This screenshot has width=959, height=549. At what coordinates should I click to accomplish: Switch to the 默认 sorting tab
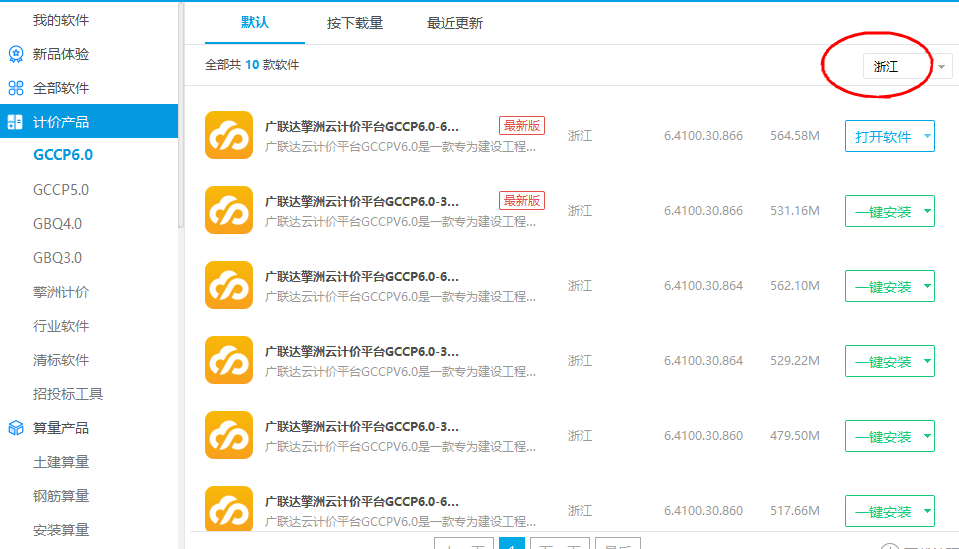point(254,23)
